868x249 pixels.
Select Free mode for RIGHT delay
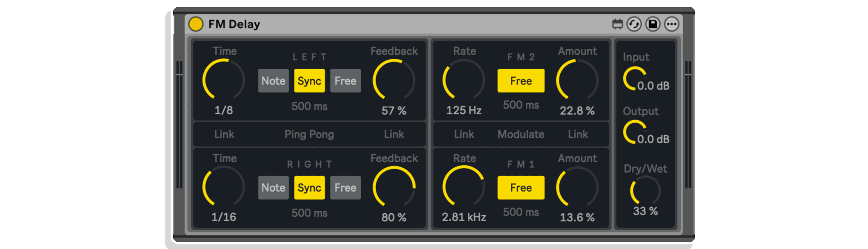pos(345,188)
